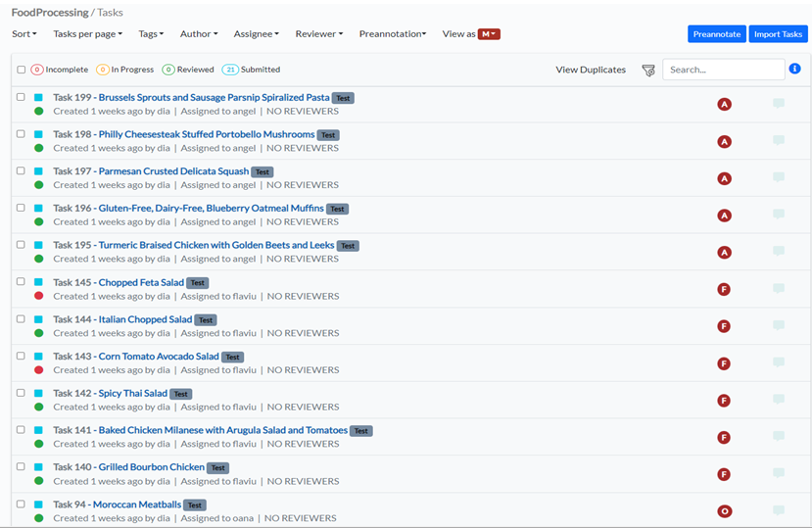812x529 pixels.
Task: Check the box for Task 198
Action: 21,133
